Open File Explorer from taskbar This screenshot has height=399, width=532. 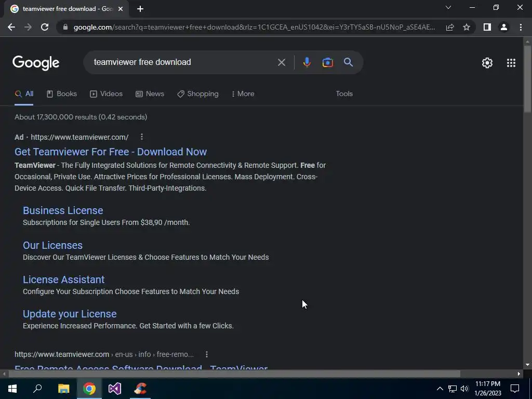click(64, 389)
